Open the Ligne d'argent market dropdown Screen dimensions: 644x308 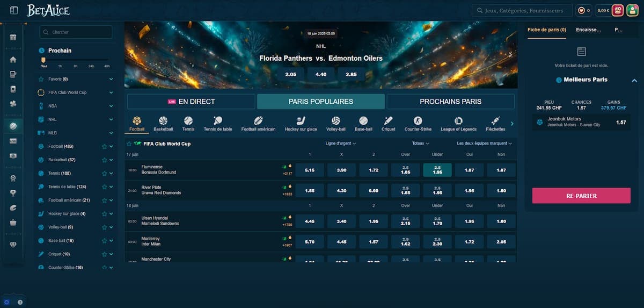[x=341, y=144]
